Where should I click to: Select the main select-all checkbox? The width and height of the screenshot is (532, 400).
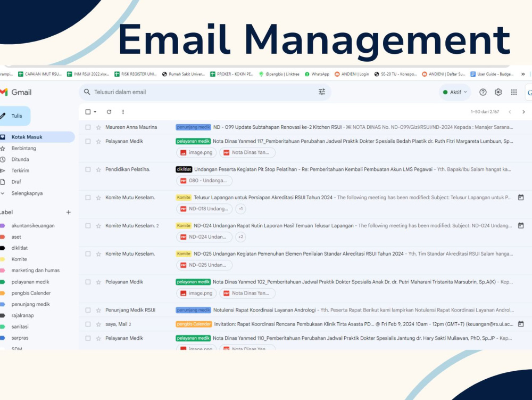tap(88, 112)
